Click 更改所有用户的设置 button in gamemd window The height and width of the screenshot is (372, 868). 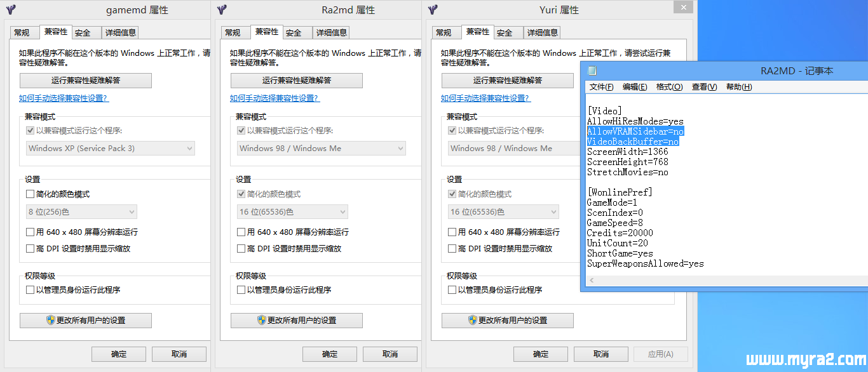[x=86, y=321]
